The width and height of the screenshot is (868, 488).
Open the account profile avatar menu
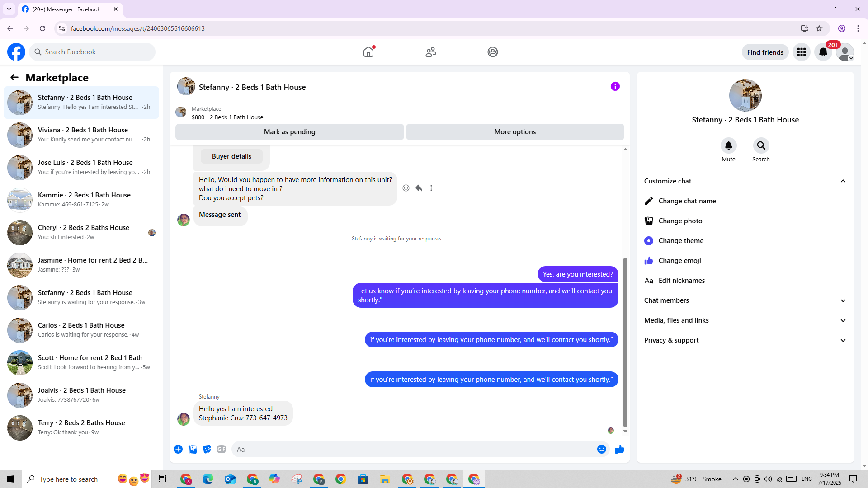coord(845,52)
